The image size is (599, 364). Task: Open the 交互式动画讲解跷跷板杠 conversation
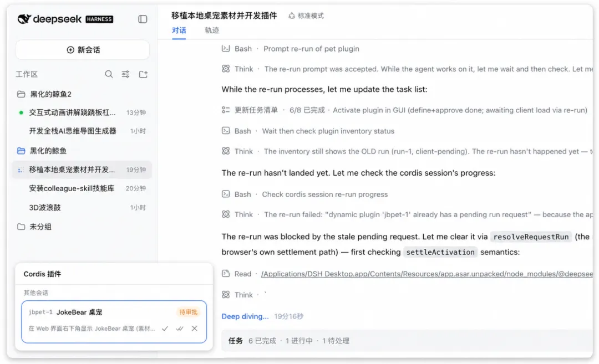pos(83,112)
